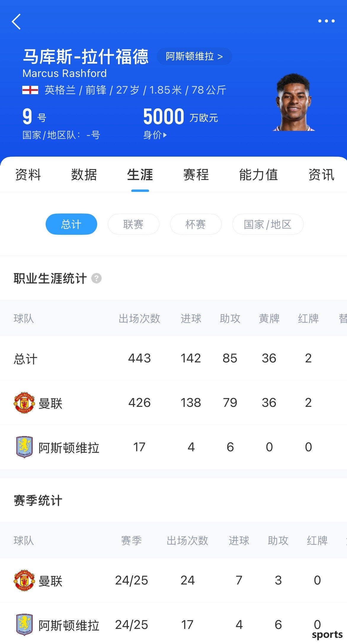This screenshot has width=347, height=644.
Task: Tap the back arrow icon
Action: point(16,22)
